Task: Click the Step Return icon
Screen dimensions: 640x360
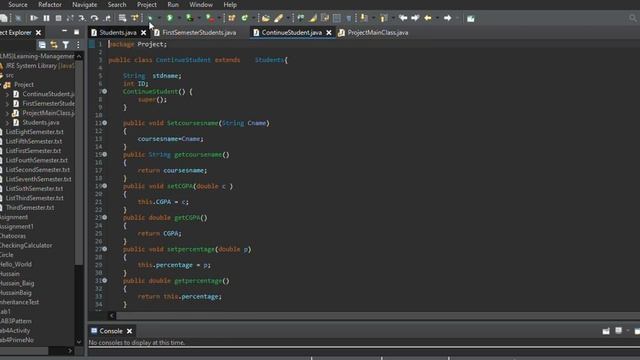Action: (107, 18)
